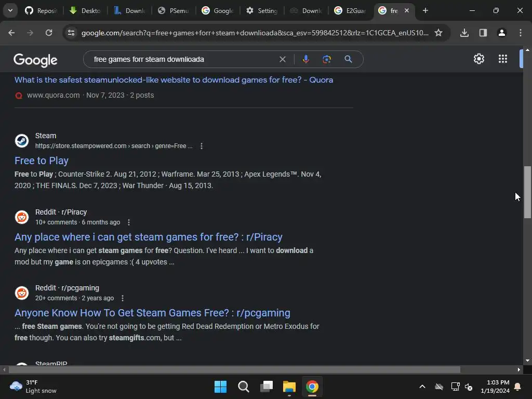Click the horizontal scrollbar thumb

[x=234, y=369]
